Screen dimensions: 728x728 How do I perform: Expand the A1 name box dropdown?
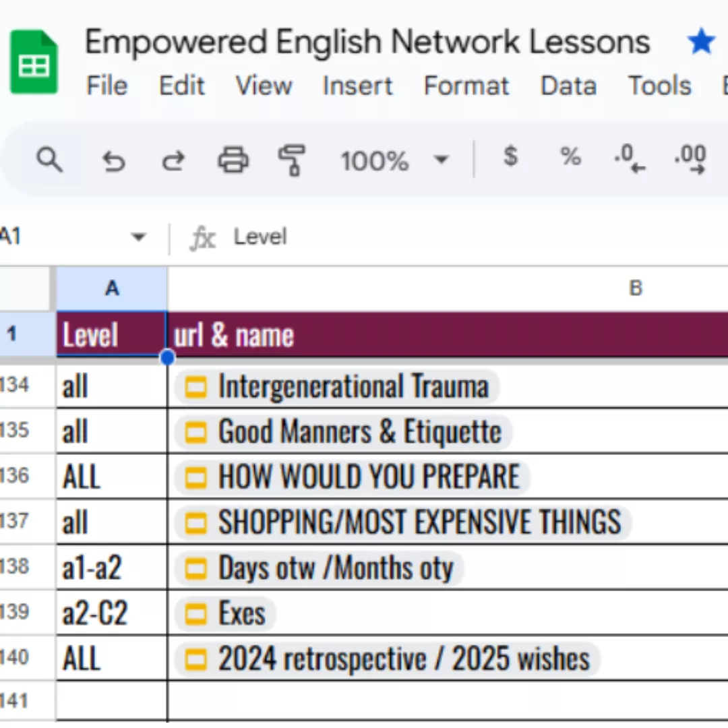pyautogui.click(x=138, y=237)
